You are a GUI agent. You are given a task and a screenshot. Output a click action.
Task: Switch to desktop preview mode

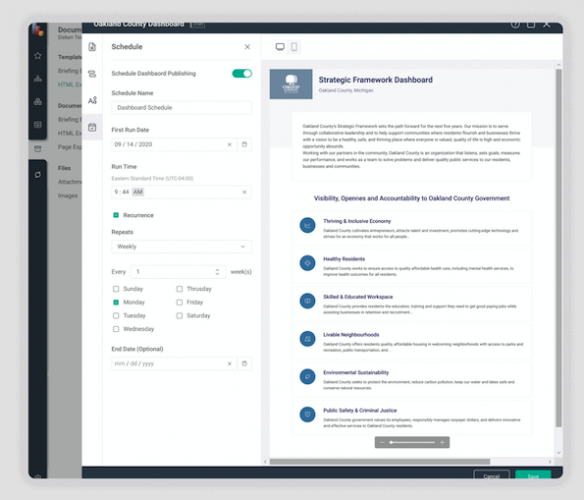click(280, 47)
